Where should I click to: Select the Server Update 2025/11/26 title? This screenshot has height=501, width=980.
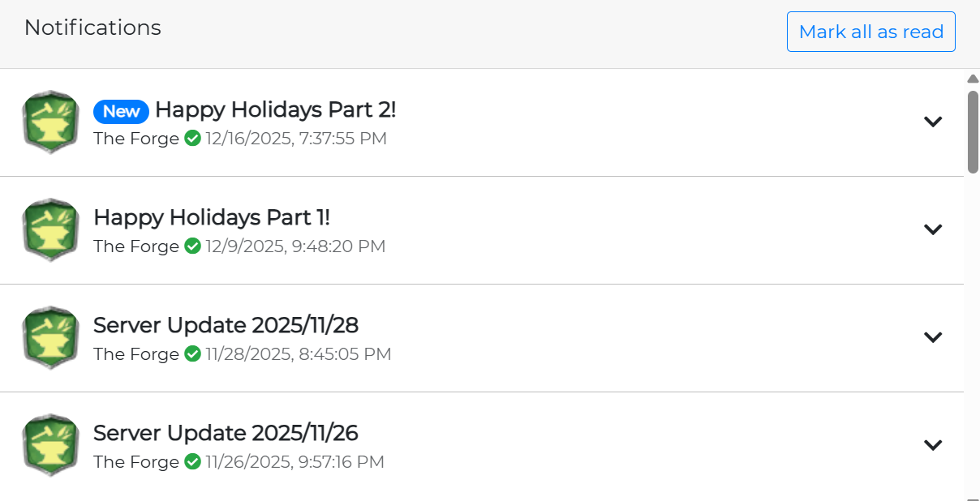click(226, 433)
